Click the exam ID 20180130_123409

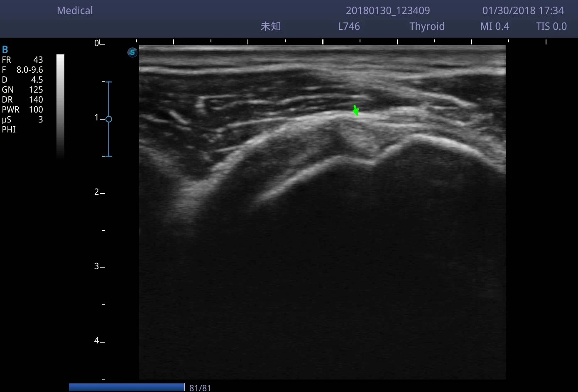click(388, 11)
